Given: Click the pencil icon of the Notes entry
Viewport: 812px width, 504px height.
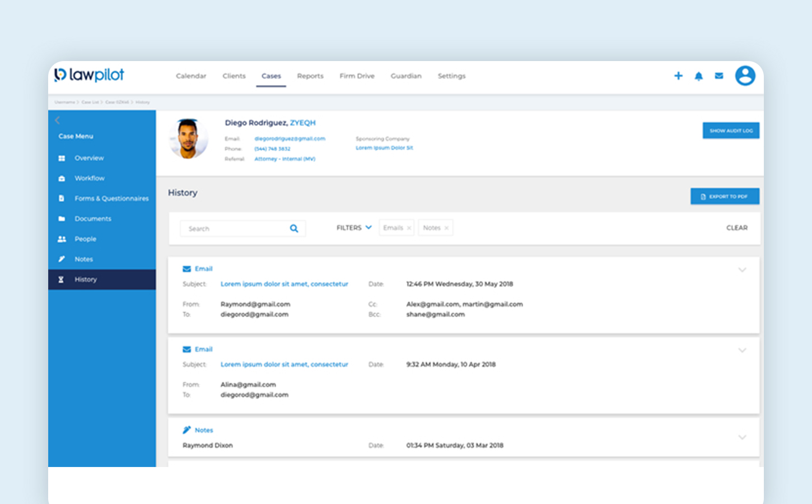Looking at the screenshot, I should click(x=186, y=430).
